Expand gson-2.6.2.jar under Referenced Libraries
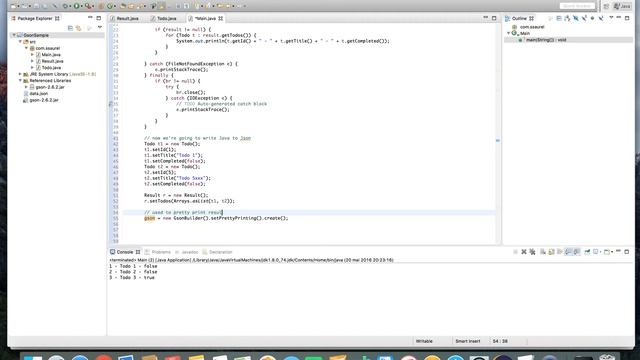 coord(27,87)
